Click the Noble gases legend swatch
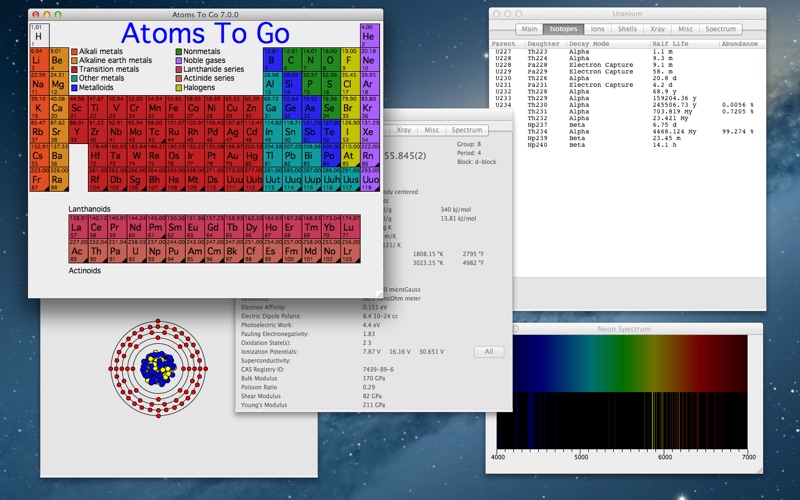Viewport: 800px width, 500px height. [179, 61]
